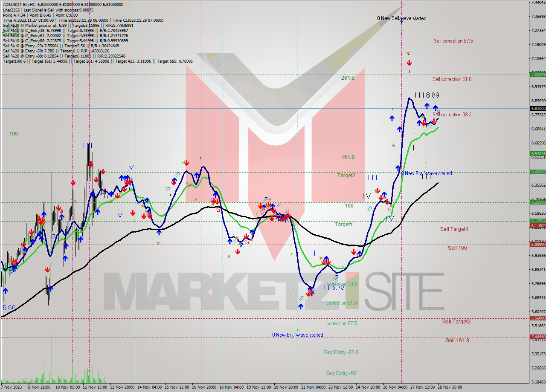Click the blue '5.66' low price label
This screenshot has height=392, width=546.
click(x=9, y=308)
